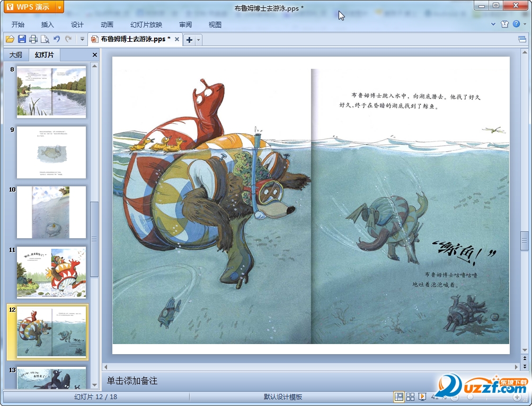The width and height of the screenshot is (532, 406).
Task: Open the 开始 ribbon tab
Action: click(17, 25)
